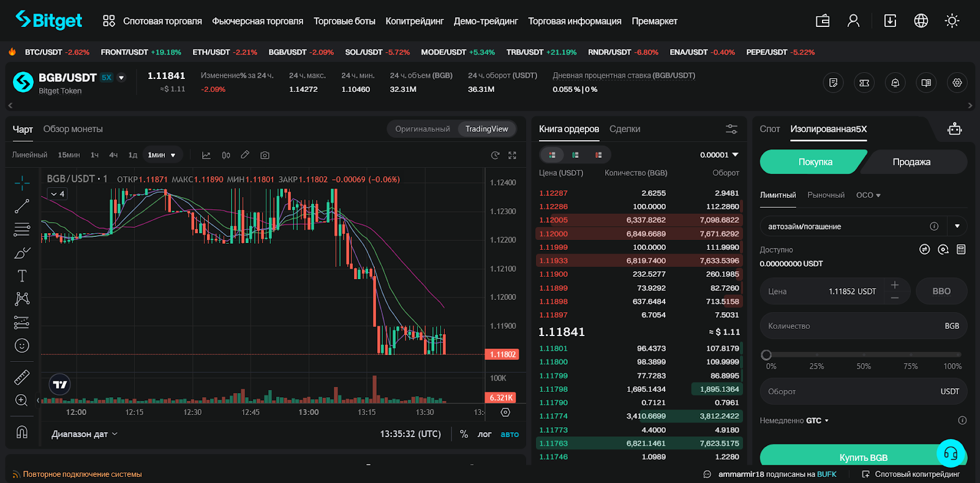Open Фьючерсная торговля menu

pyautogui.click(x=258, y=21)
